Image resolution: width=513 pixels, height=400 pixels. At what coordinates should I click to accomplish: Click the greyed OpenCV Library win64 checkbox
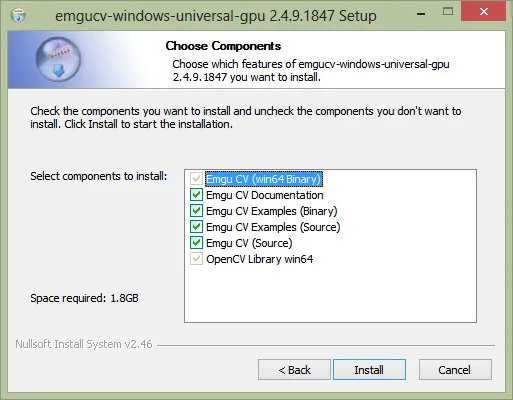click(x=196, y=259)
